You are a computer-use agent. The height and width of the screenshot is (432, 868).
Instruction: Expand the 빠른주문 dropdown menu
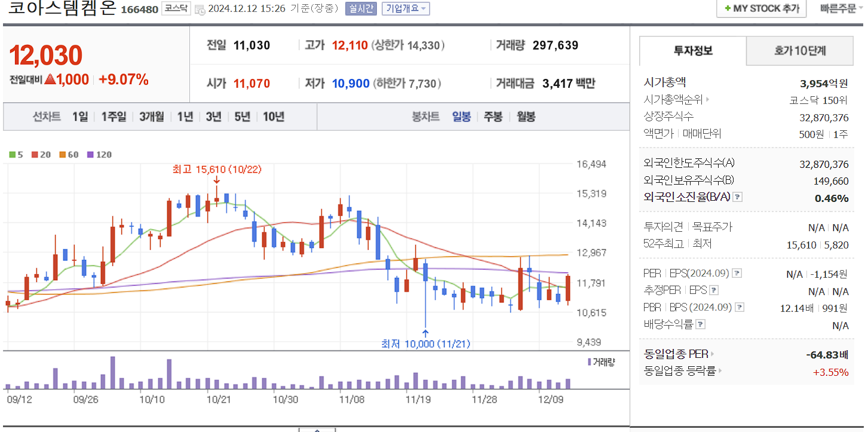[x=839, y=8]
